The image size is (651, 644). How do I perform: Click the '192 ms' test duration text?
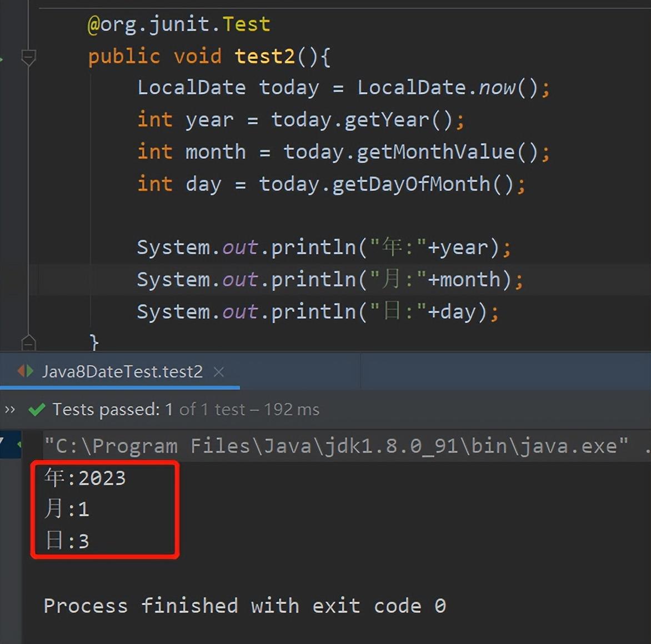(x=292, y=410)
